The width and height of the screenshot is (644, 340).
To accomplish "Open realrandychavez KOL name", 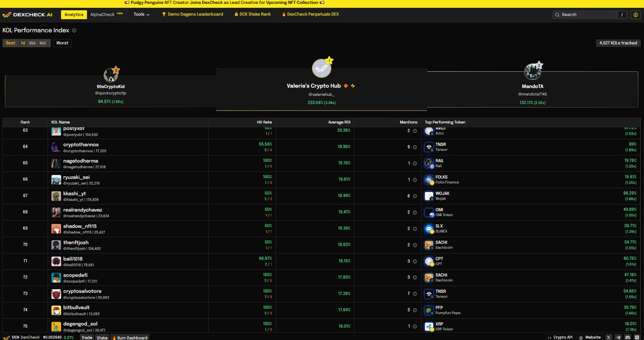I will pyautogui.click(x=83, y=210).
